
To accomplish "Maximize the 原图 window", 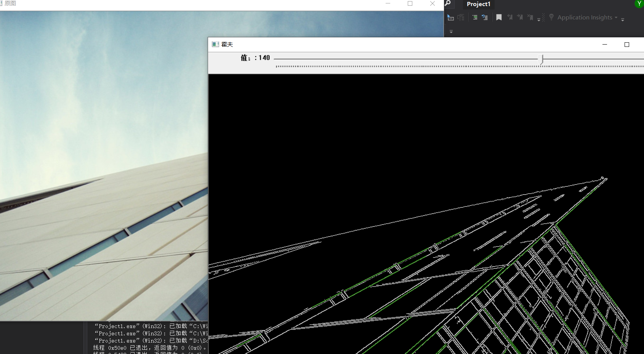I will click(x=410, y=3).
